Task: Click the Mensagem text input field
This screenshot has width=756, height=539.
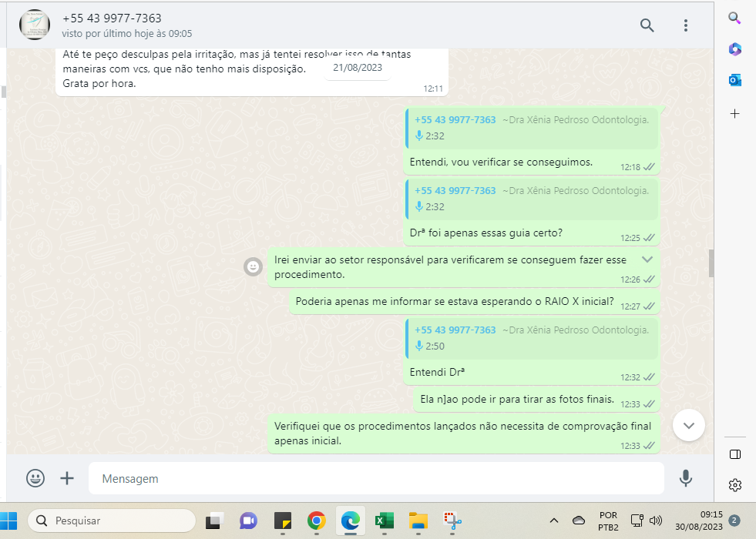Action: coord(376,478)
